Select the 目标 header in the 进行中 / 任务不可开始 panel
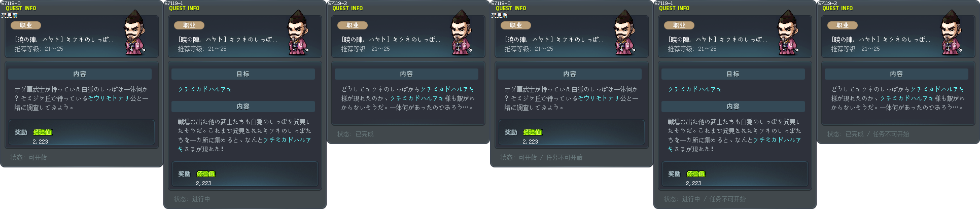The width and height of the screenshot is (980, 209). (x=733, y=74)
